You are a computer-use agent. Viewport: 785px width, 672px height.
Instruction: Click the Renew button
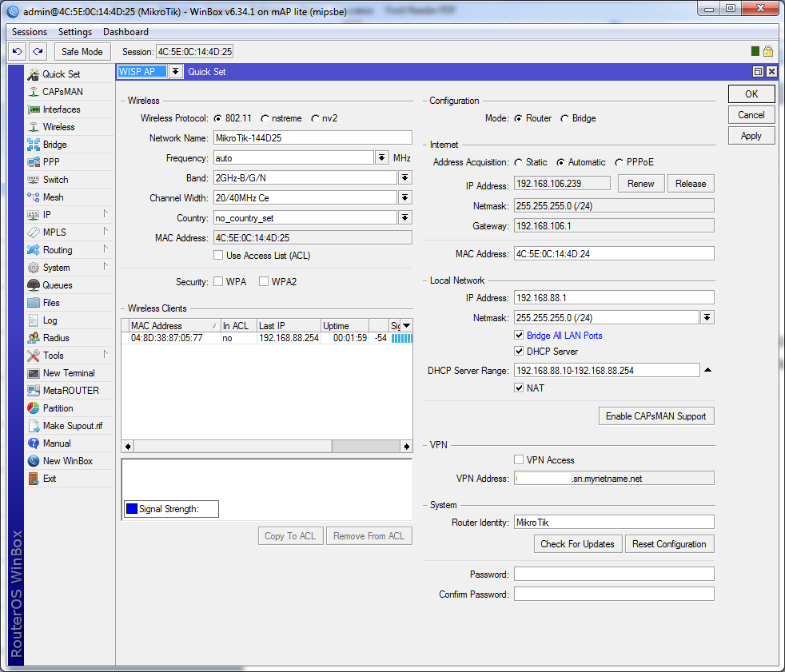pos(640,184)
